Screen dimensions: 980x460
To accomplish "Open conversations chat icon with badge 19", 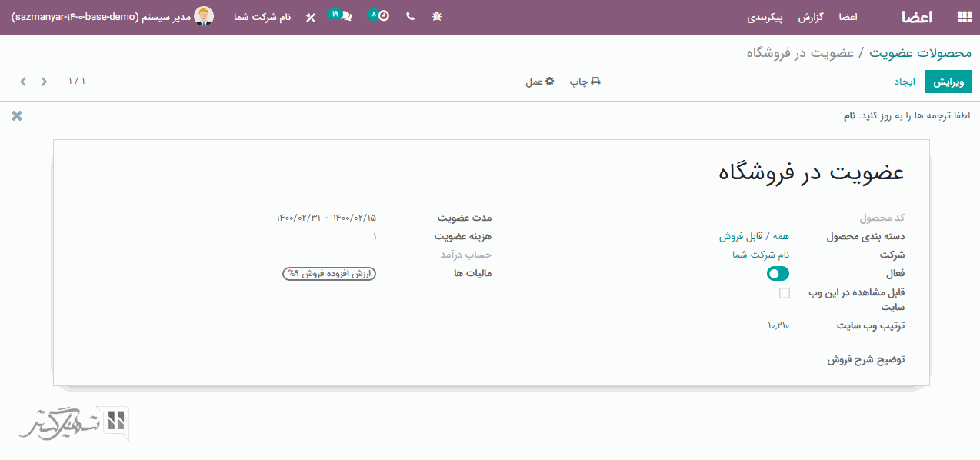I will point(342,16).
